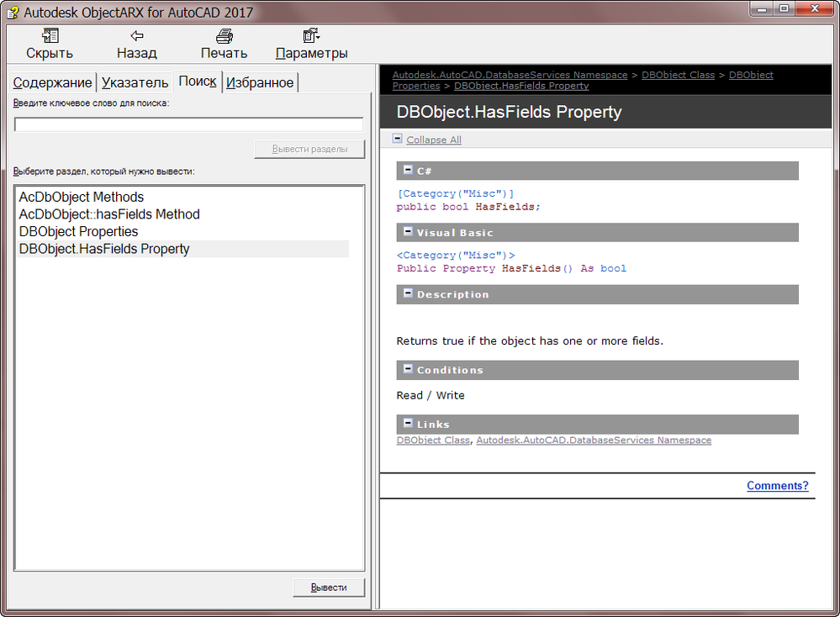Collapse the Links section
The width and height of the screenshot is (840, 617).
[408, 423]
